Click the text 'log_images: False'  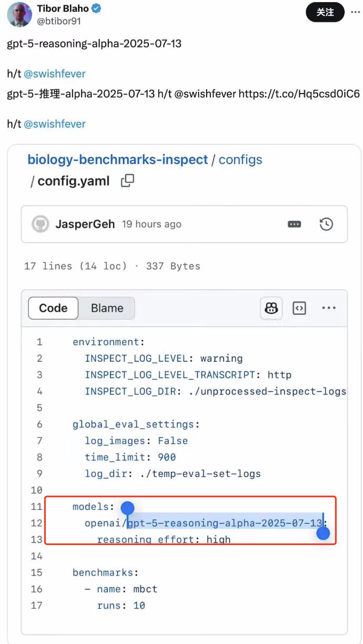pyautogui.click(x=136, y=440)
